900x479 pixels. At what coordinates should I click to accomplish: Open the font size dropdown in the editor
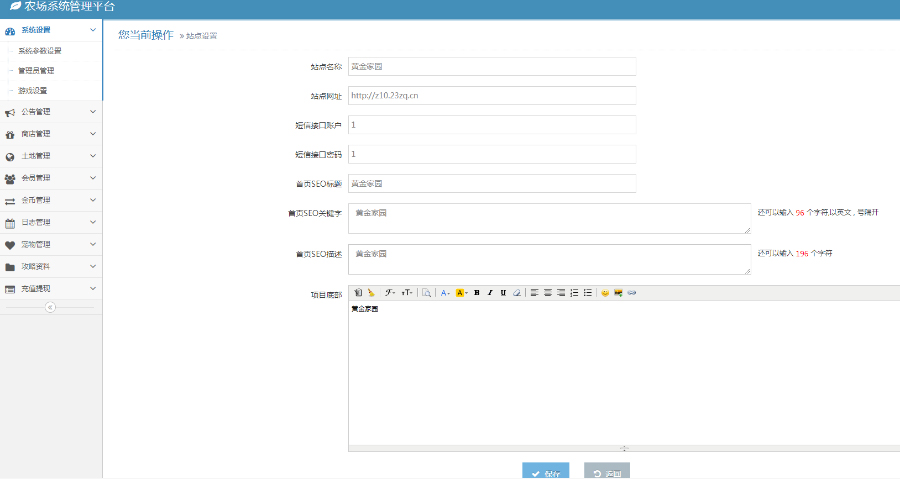pos(407,293)
